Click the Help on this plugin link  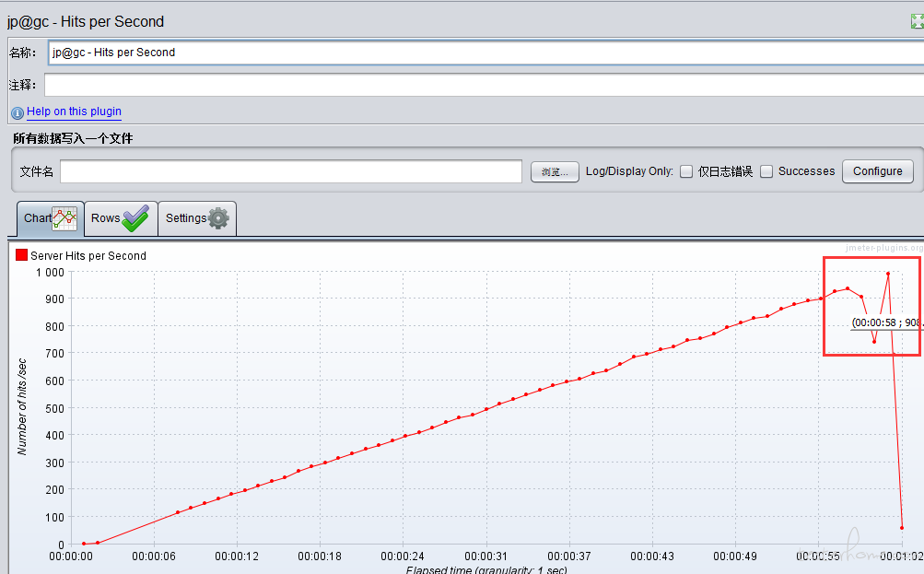[75, 111]
